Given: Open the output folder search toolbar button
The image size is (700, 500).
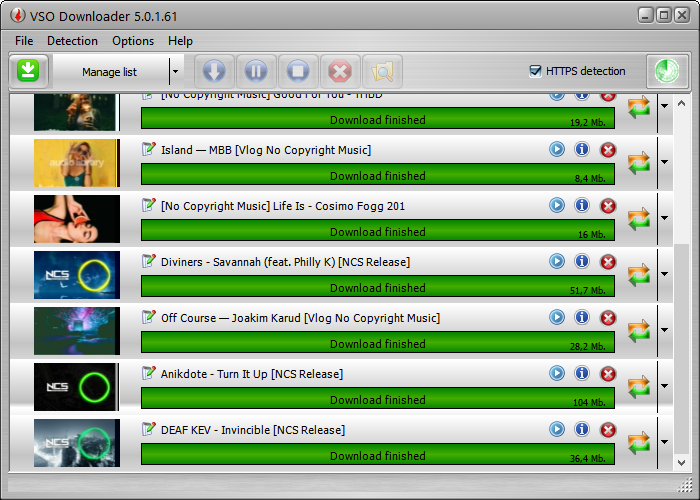Looking at the screenshot, I should click(x=382, y=71).
